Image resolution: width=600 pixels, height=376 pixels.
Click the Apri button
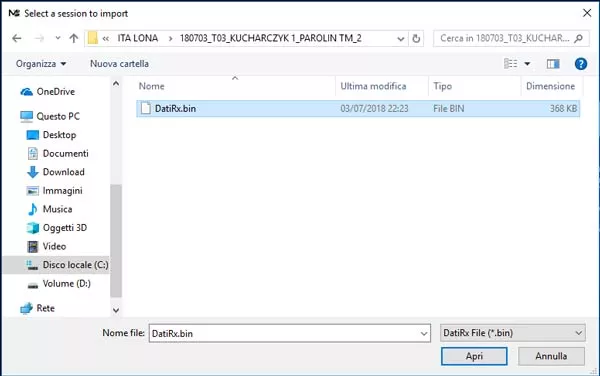[x=474, y=356]
